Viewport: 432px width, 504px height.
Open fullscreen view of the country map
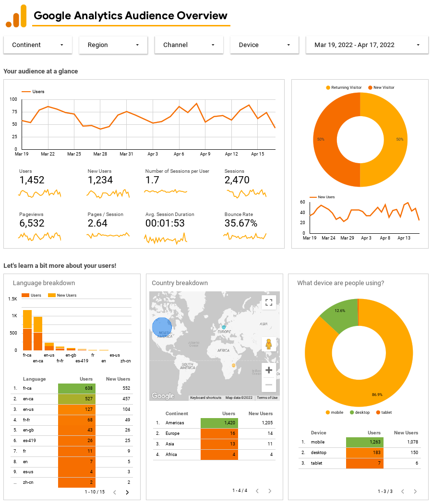[x=269, y=302]
